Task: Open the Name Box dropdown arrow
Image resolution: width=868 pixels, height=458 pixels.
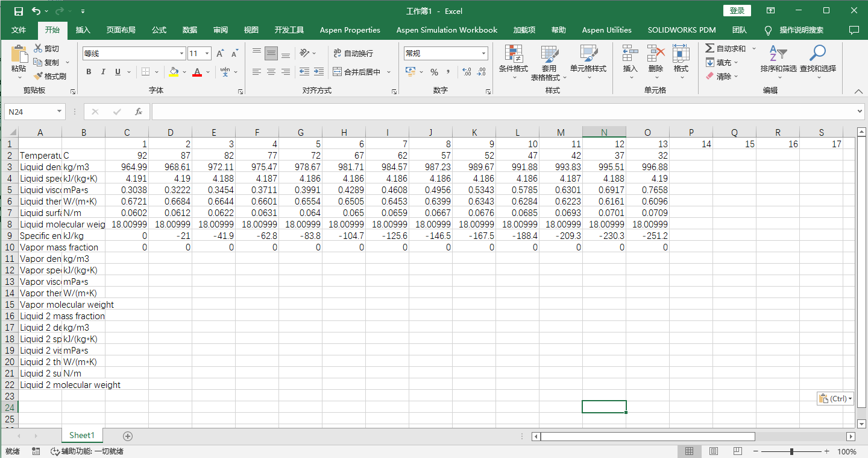Action: coord(59,112)
